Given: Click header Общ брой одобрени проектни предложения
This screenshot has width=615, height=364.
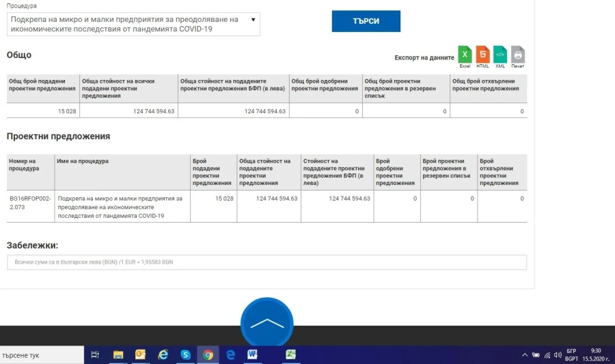Looking at the screenshot, I should point(325,89).
